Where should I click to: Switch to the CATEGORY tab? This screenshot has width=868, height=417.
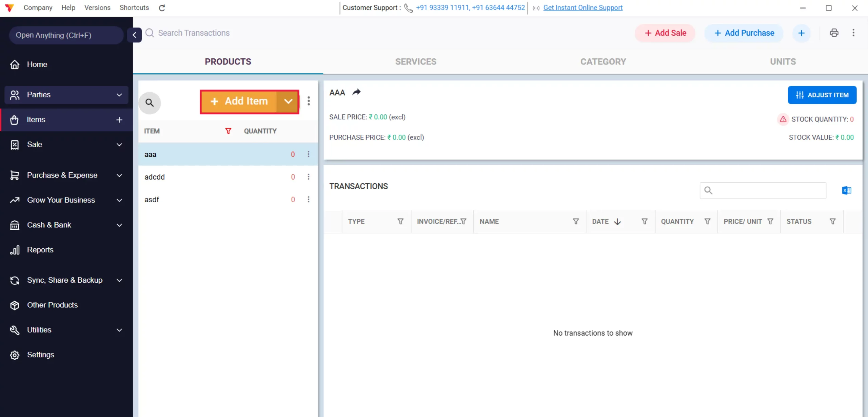[x=603, y=62]
